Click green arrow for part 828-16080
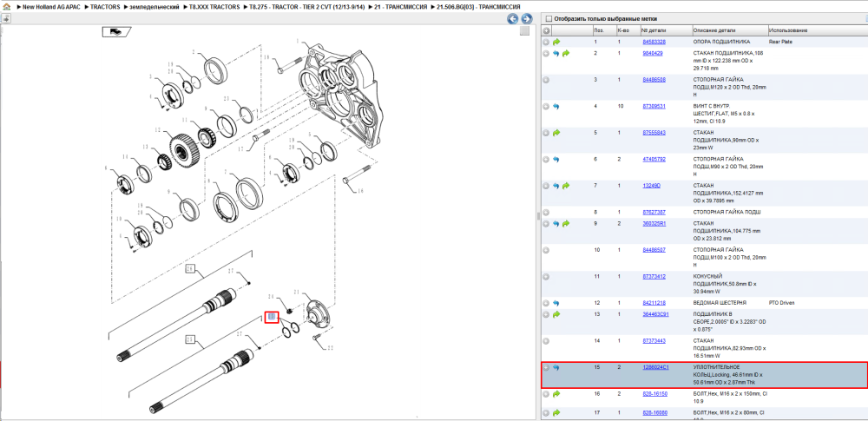Image resolution: width=868 pixels, height=421 pixels. pos(556,412)
